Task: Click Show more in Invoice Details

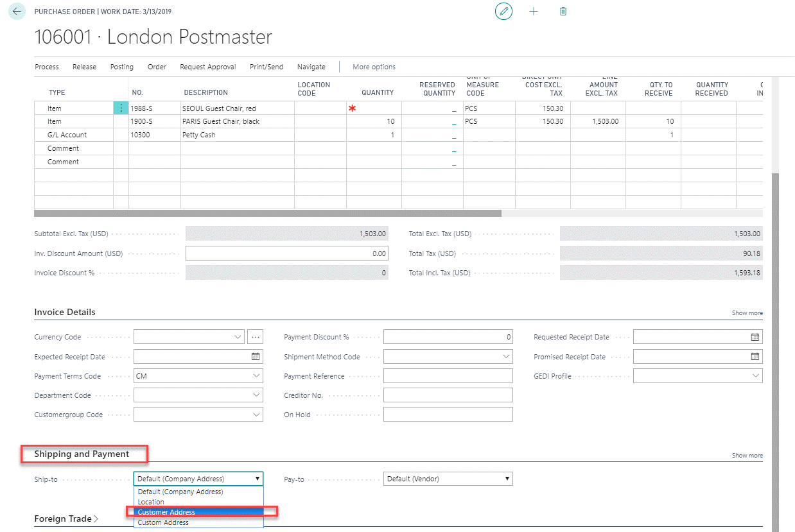Action: click(747, 313)
